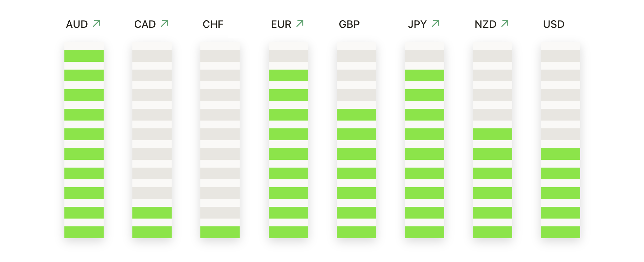
Task: Click the top green bar in AUD meter
Action: coord(84,56)
